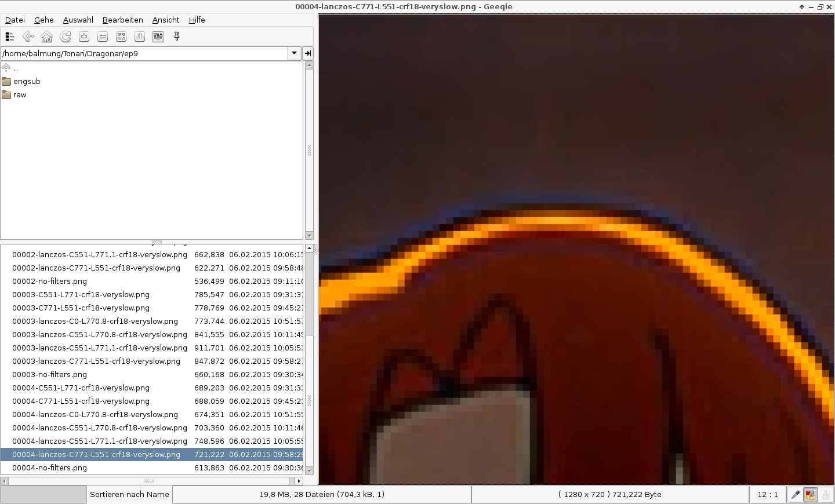Zoom in with the plus icon
835x504 pixels.
(x=84, y=36)
